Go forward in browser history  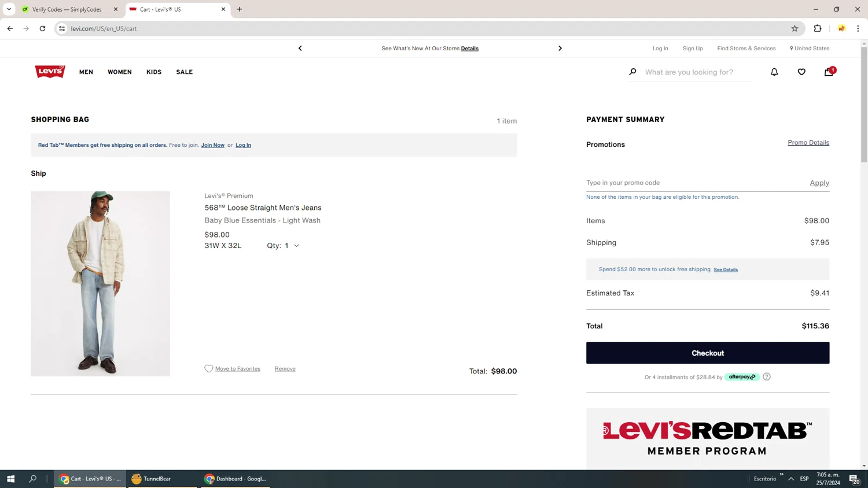point(26,28)
